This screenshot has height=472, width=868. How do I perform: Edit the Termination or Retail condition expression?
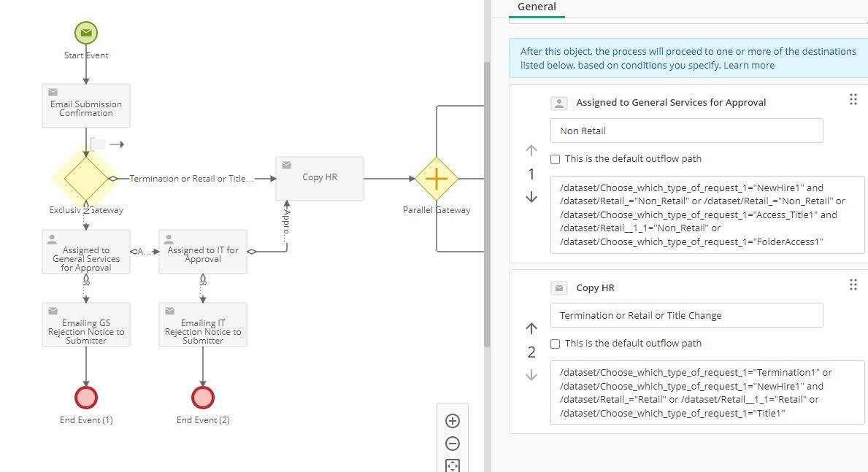(x=707, y=393)
